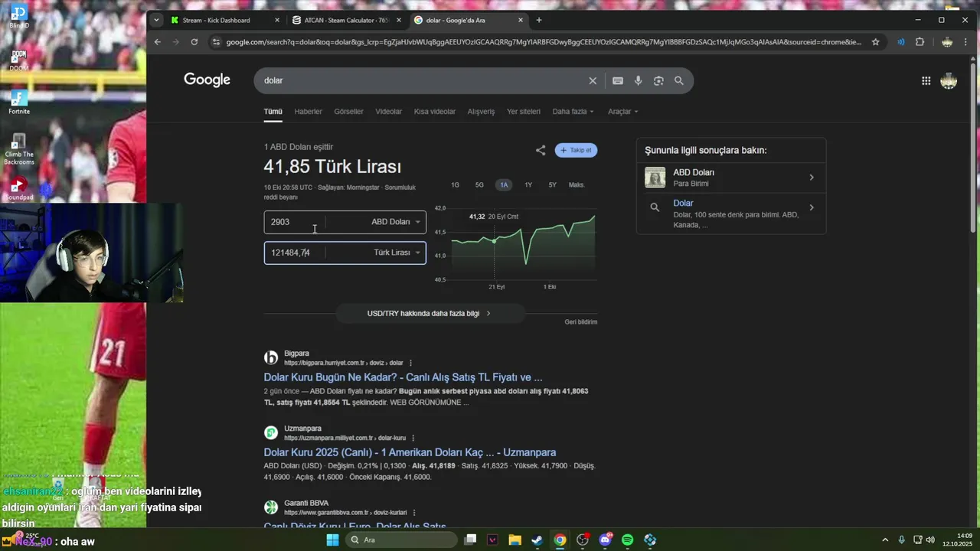Open Spotify from the taskbar
The height and width of the screenshot is (551, 980).
point(628,540)
